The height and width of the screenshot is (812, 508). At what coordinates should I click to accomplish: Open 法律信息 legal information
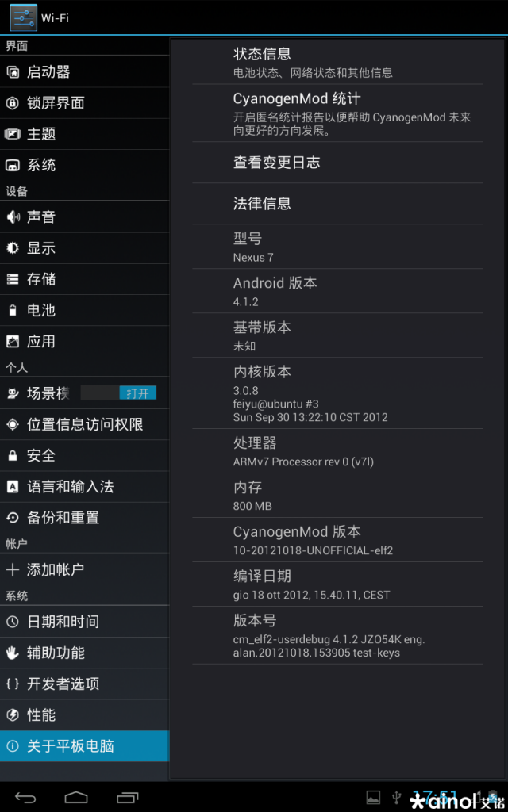click(x=337, y=204)
